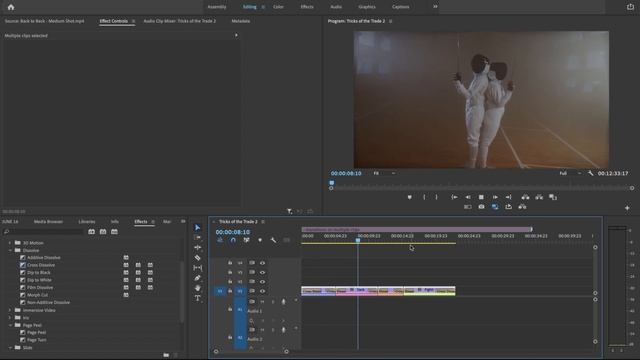This screenshot has height=360, width=640.
Task: Expand the Effect Controls timeline arrow
Action: pyautogui.click(x=236, y=36)
